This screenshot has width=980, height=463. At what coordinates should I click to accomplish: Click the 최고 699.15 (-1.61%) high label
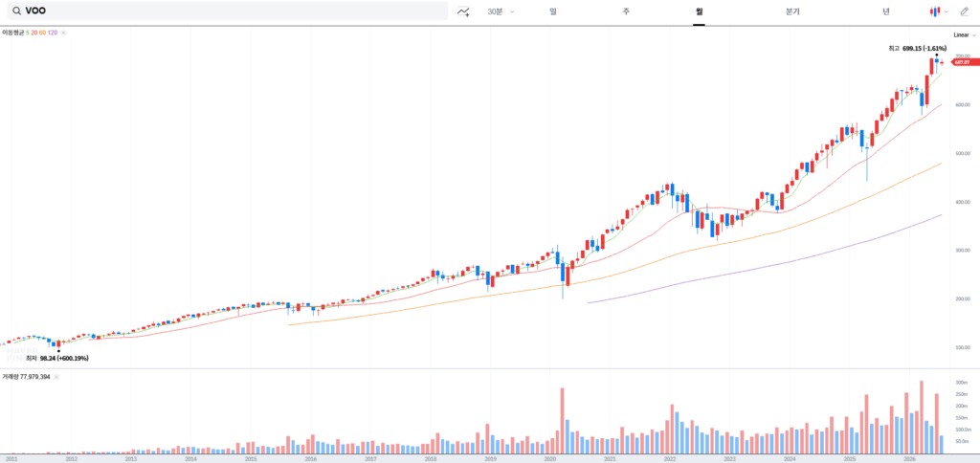[x=918, y=48]
